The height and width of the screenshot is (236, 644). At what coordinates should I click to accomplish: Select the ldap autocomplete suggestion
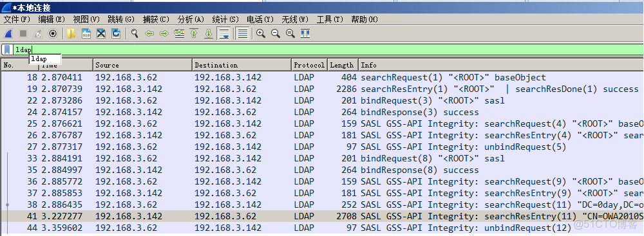[x=45, y=59]
